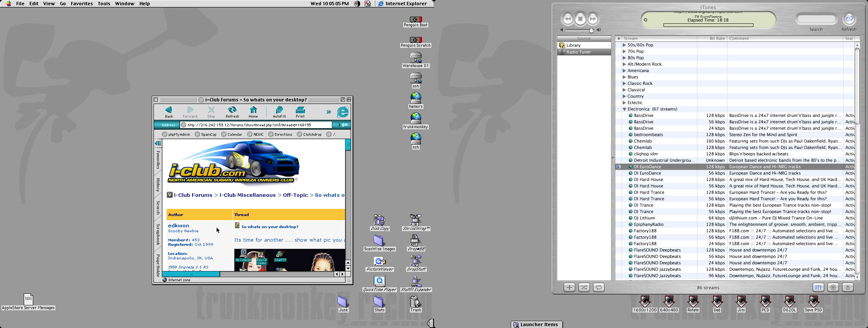Toggle iTunes repeat button
The width and height of the screenshot is (868, 328).
tap(599, 287)
